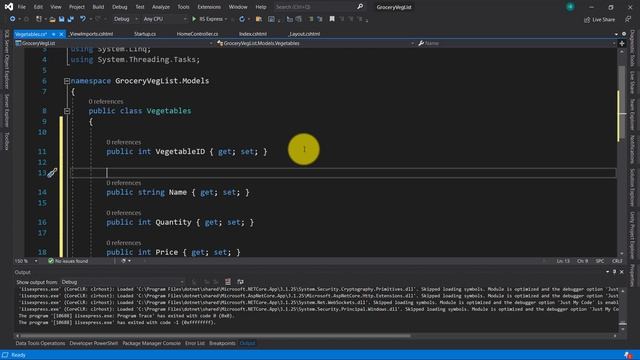This screenshot has height=360, width=640.
Task: Click the browser Refresh icon in toolbar
Action: click(x=242, y=19)
